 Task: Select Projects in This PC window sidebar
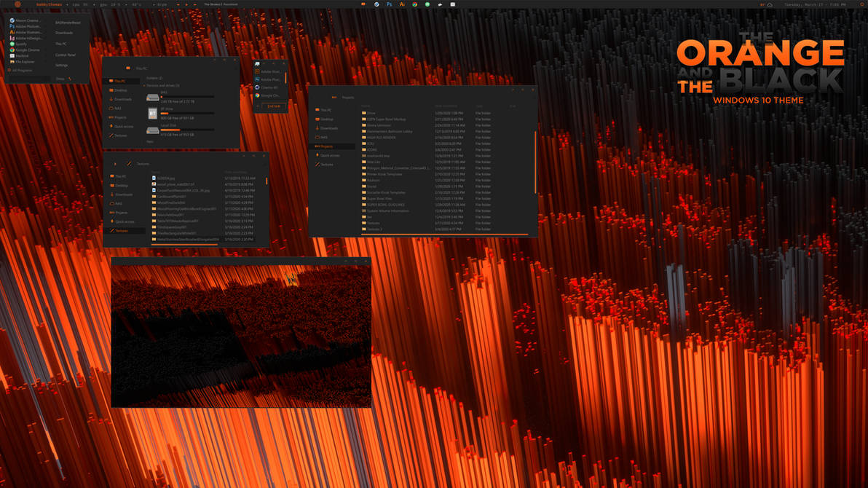(x=118, y=117)
